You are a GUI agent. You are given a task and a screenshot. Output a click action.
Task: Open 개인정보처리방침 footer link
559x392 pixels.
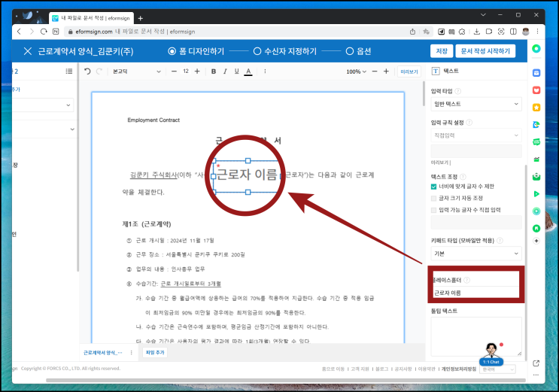[x=458, y=369]
